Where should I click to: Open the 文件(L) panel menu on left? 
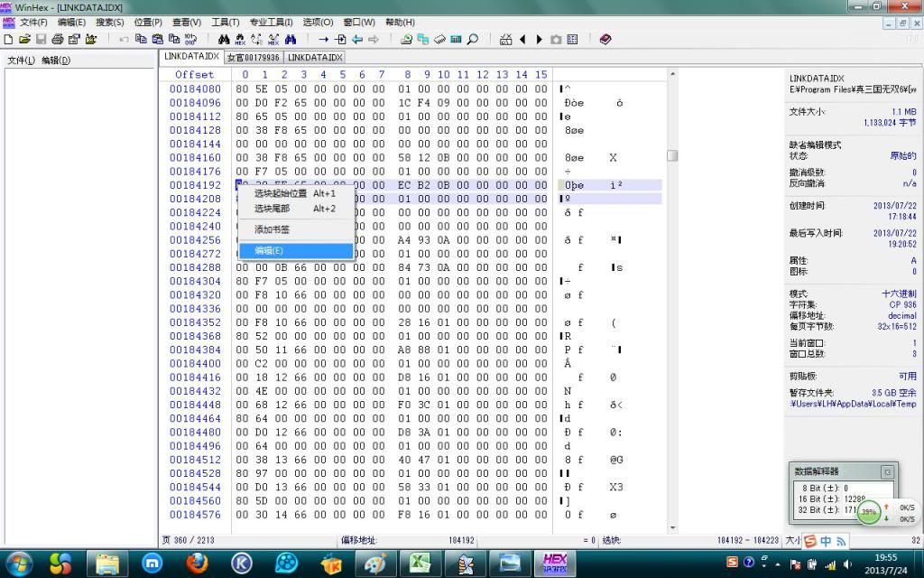click(21, 61)
